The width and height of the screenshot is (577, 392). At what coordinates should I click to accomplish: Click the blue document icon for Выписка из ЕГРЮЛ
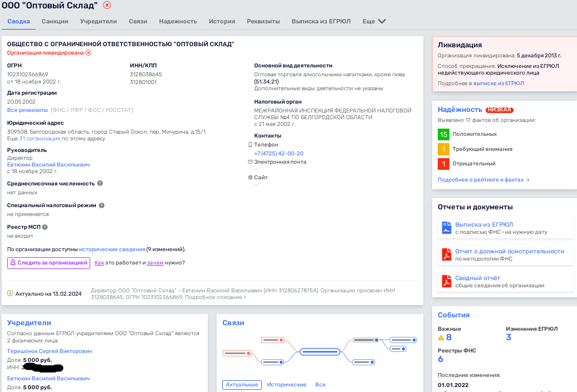(x=446, y=228)
